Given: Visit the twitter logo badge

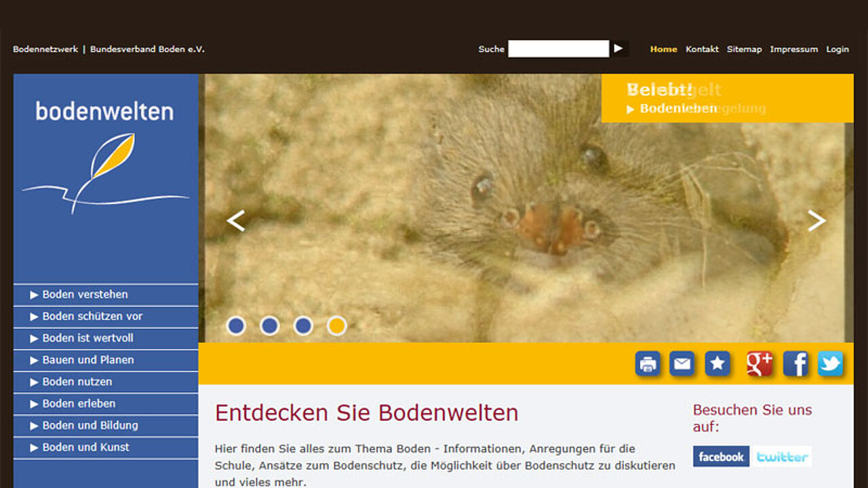Looking at the screenshot, I should 782,456.
